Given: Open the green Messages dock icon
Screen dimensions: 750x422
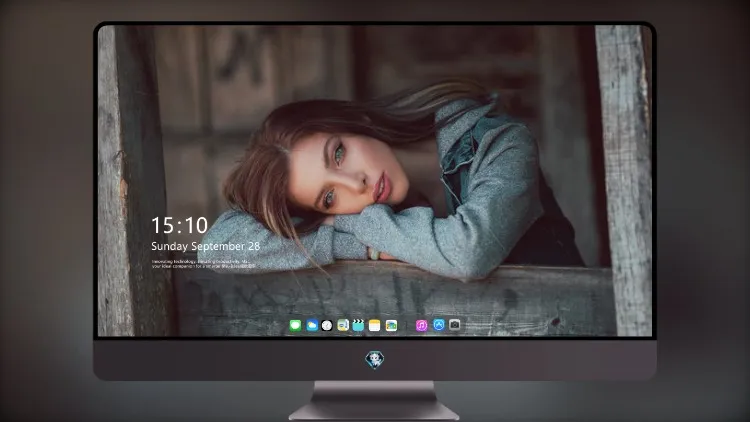Looking at the screenshot, I should pos(295,325).
